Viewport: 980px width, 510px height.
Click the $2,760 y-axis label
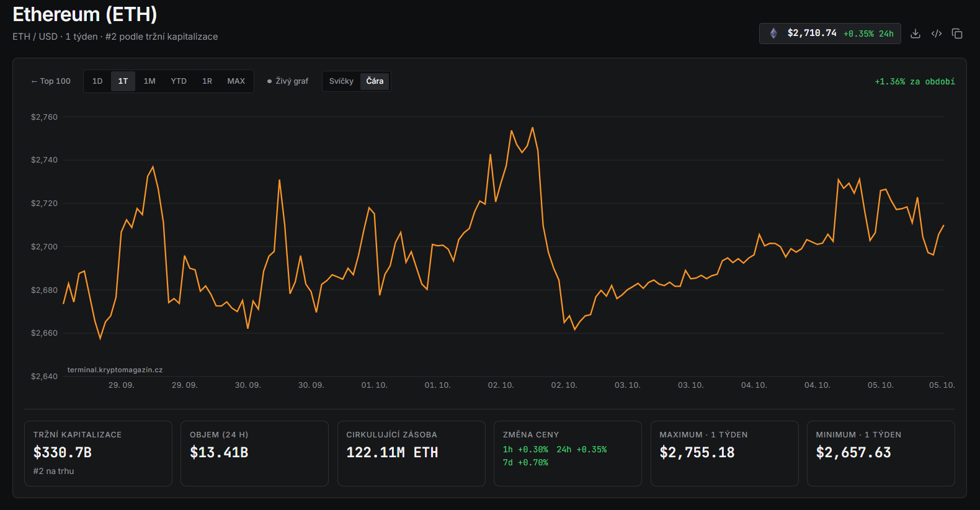point(44,117)
